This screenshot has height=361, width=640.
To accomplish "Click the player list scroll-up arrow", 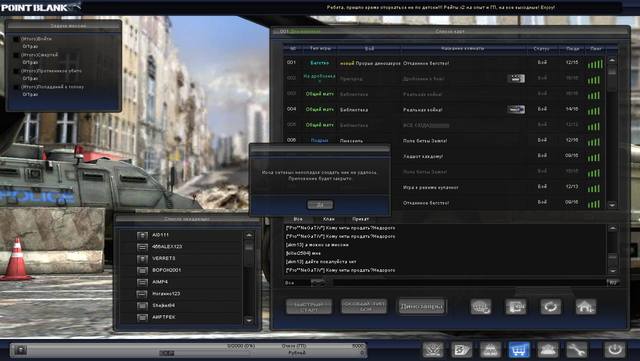I will (249, 235).
